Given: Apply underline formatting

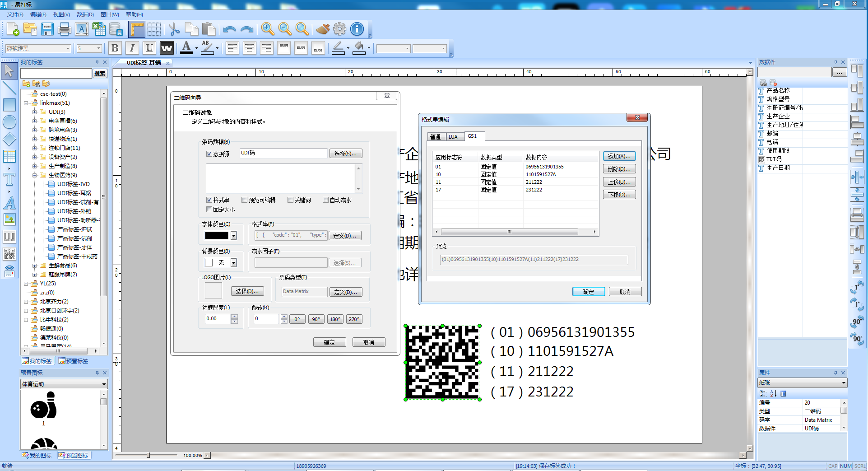Looking at the screenshot, I should [x=149, y=48].
